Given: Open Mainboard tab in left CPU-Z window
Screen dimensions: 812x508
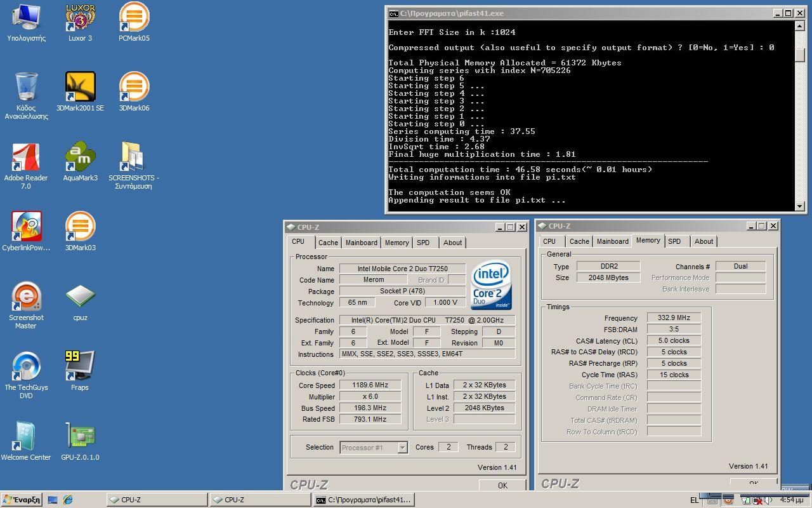Looking at the screenshot, I should 362,243.
